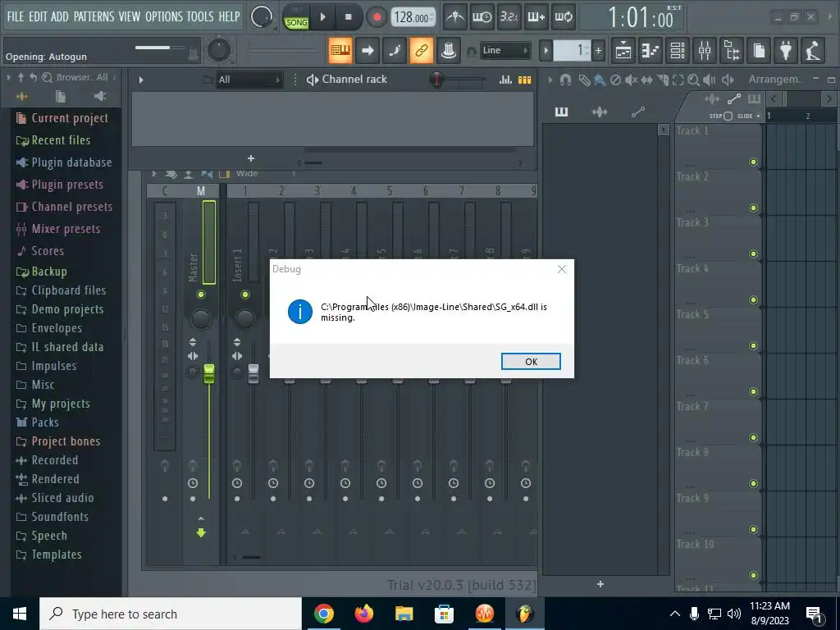Toggle the orange link multilink controllers icon
The width and height of the screenshot is (840, 630).
click(x=421, y=50)
